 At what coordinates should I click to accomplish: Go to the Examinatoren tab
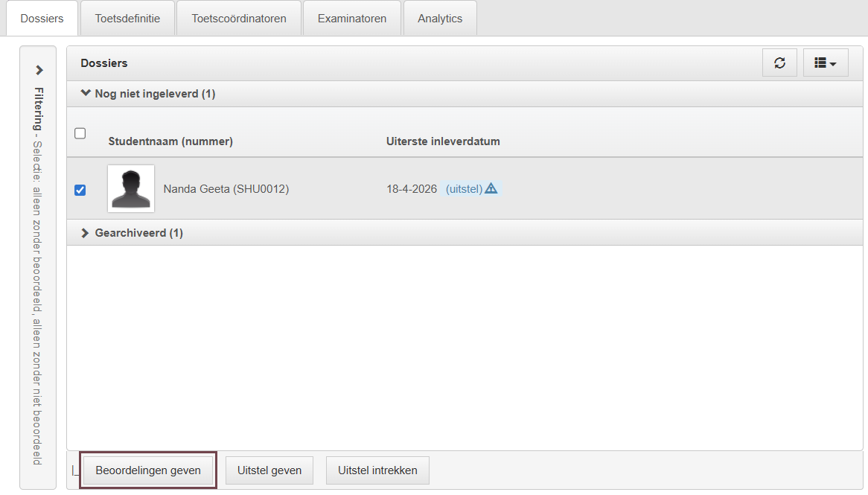click(352, 19)
